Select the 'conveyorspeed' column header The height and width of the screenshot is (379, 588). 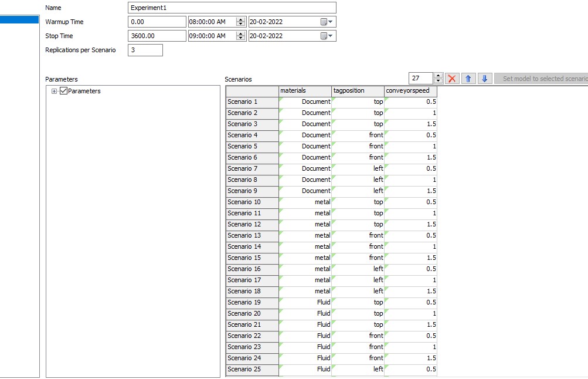410,90
